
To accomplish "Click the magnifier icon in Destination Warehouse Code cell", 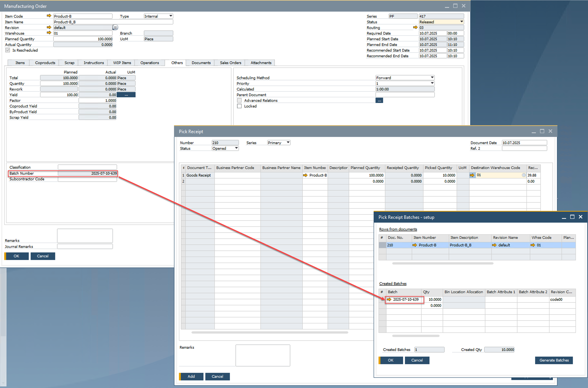I will (x=523, y=175).
